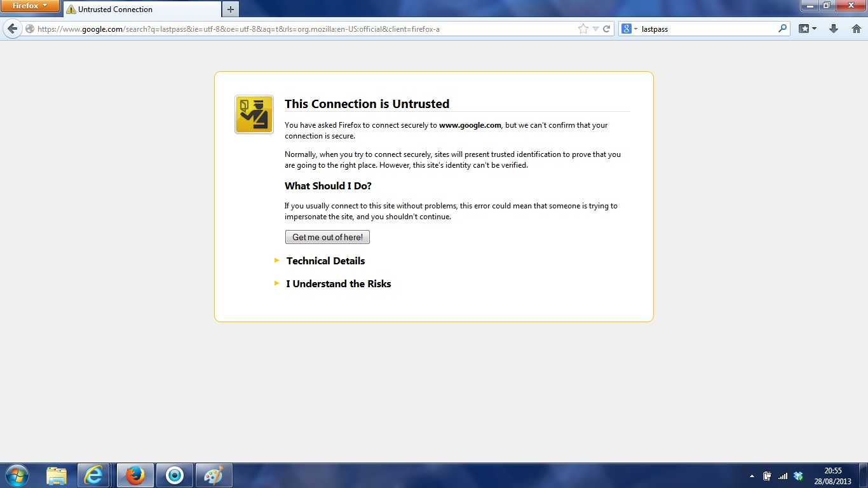
Task: Click the site identity globe icon
Action: point(29,29)
